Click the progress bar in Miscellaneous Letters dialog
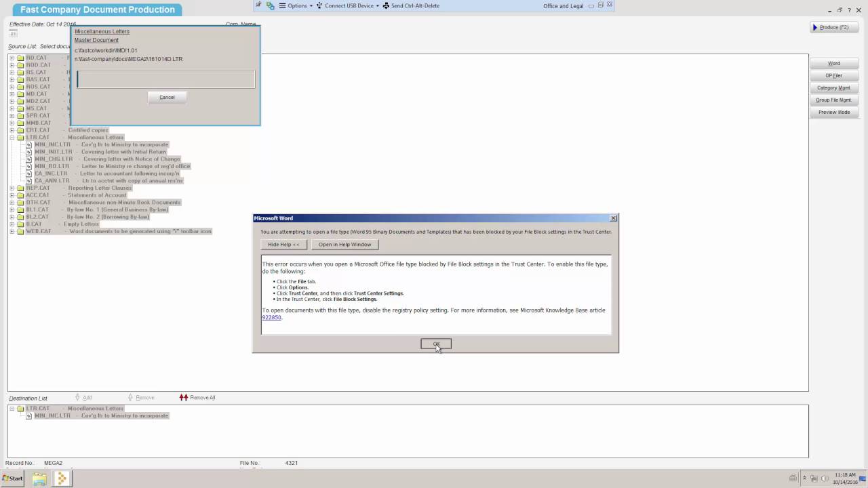Viewport: 868px width, 488px height. (x=166, y=79)
